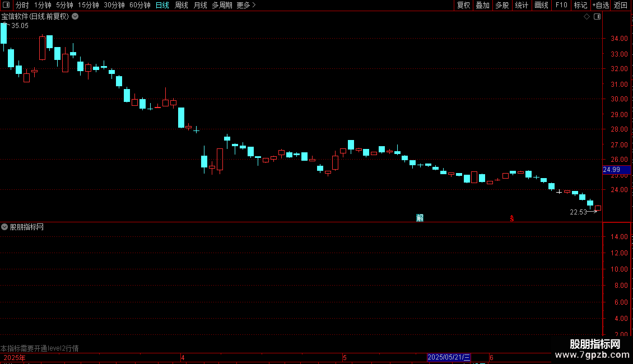The height and width of the screenshot is (364, 633).
Task: Click the 2025/05/21/三 date label
Action: pyautogui.click(x=449, y=357)
